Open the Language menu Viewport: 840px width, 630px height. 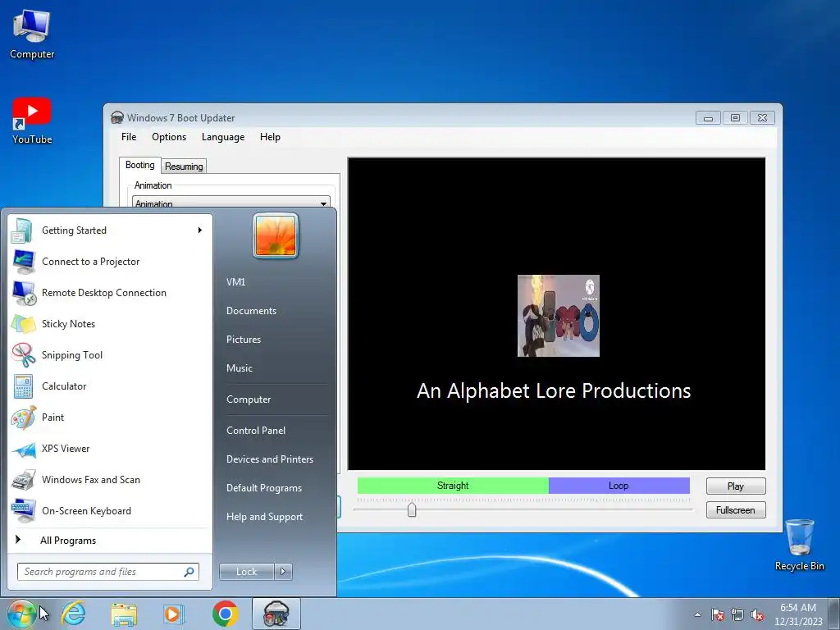(223, 137)
